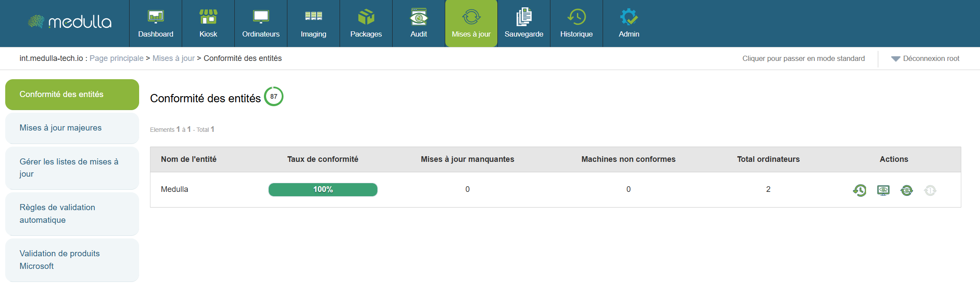Click the circular 87 conformity gauge
980x285 pixels.
[x=273, y=97]
